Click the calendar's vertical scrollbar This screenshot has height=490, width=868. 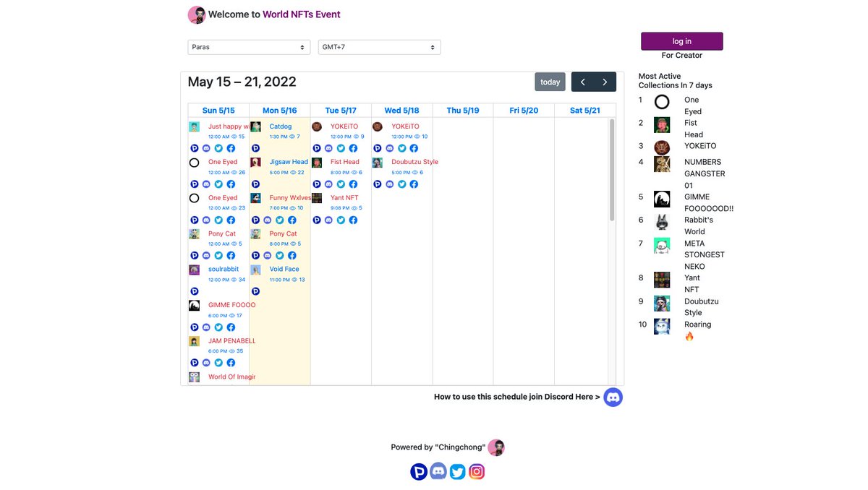pos(612,171)
